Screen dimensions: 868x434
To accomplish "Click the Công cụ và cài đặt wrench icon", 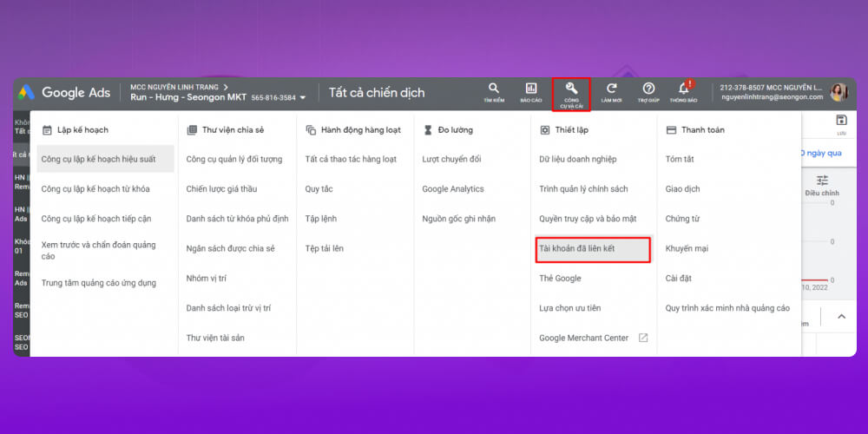I will tap(571, 91).
